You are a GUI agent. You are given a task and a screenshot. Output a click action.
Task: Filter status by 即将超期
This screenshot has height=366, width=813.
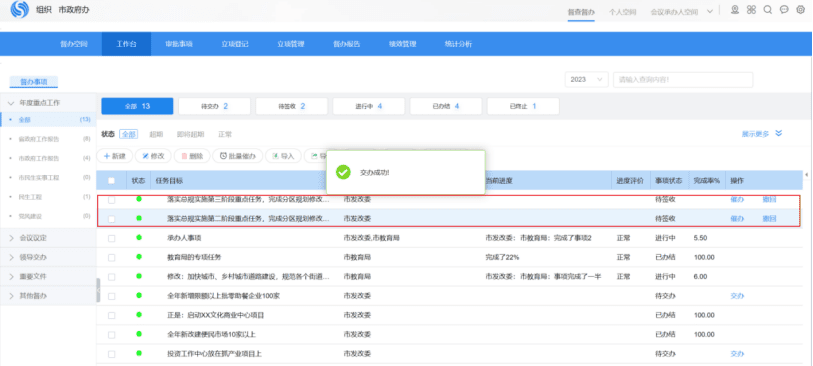(191, 134)
